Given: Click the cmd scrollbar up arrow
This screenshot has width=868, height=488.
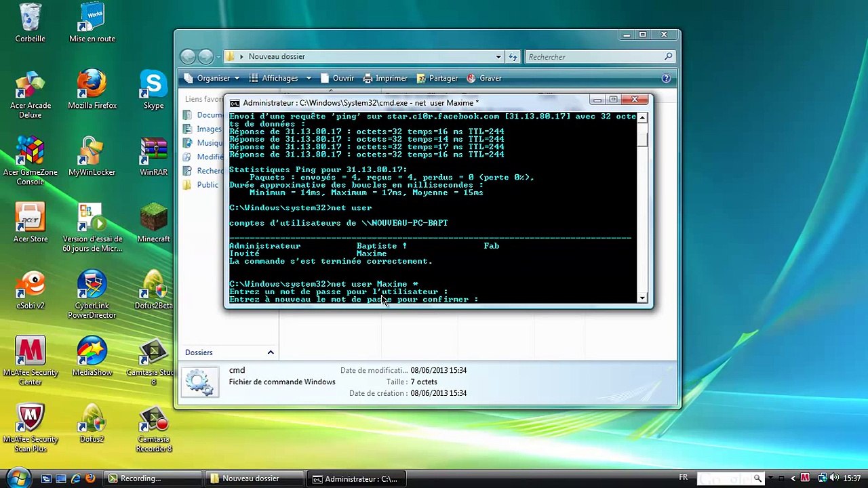Looking at the screenshot, I should point(642,117).
